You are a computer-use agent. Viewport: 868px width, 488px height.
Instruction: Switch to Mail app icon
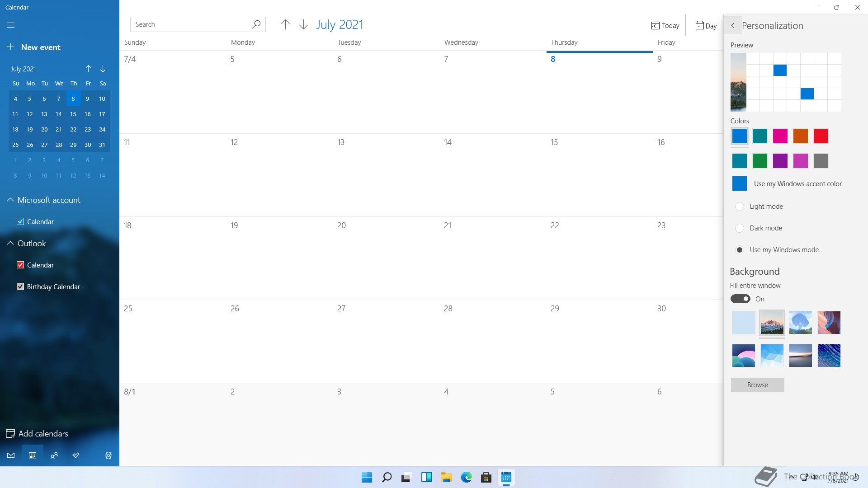click(x=11, y=455)
